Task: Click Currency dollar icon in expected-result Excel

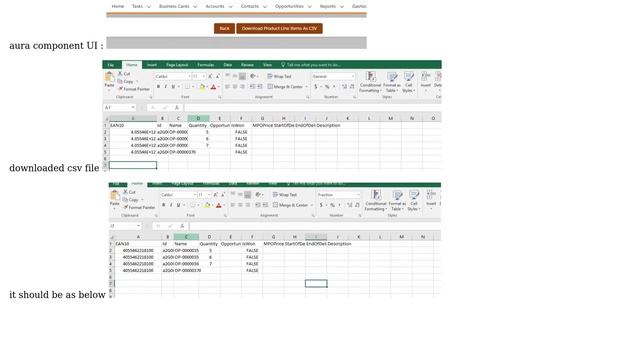Action: click(321, 205)
